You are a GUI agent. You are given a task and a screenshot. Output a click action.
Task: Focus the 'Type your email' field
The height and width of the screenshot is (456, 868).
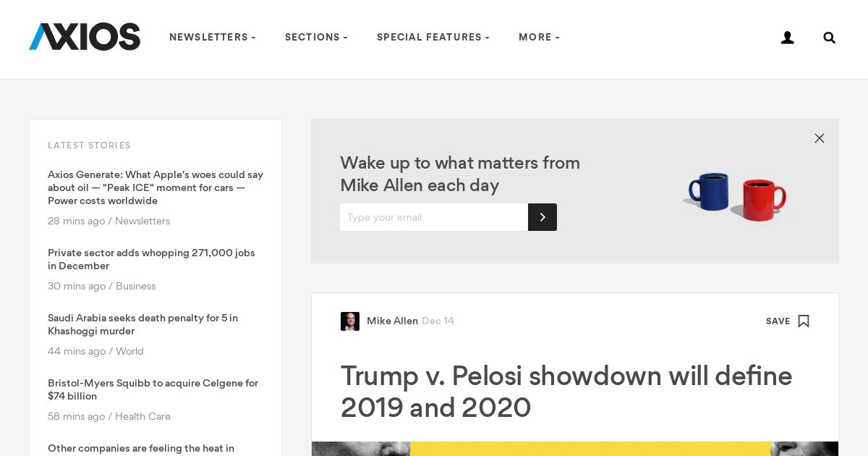434,217
